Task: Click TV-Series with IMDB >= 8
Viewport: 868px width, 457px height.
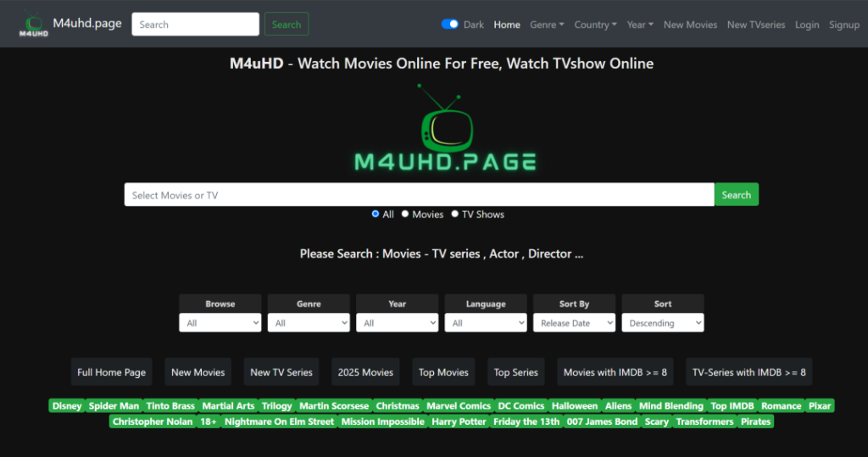Action: click(749, 372)
